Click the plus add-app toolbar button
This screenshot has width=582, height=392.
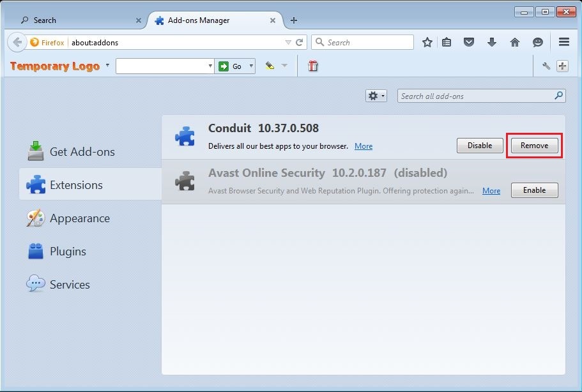click(x=562, y=66)
